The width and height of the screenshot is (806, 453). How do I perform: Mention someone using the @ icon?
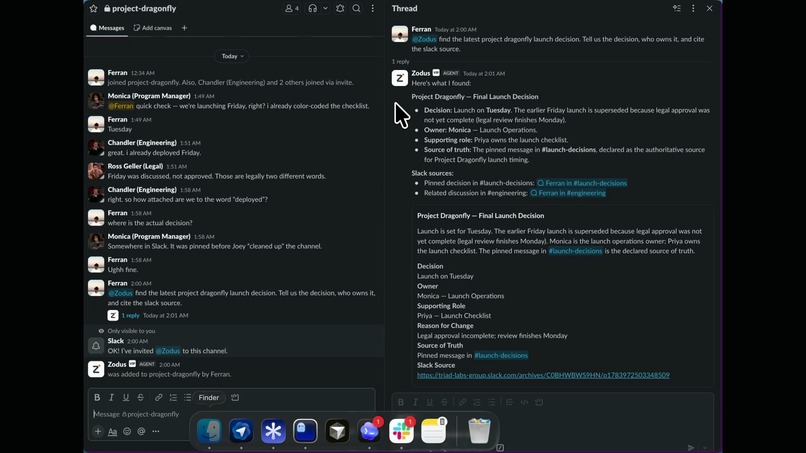[141, 431]
